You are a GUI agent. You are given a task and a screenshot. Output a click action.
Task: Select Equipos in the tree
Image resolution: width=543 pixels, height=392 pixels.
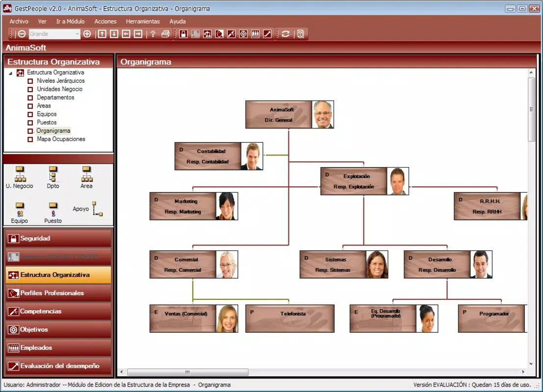click(x=47, y=114)
